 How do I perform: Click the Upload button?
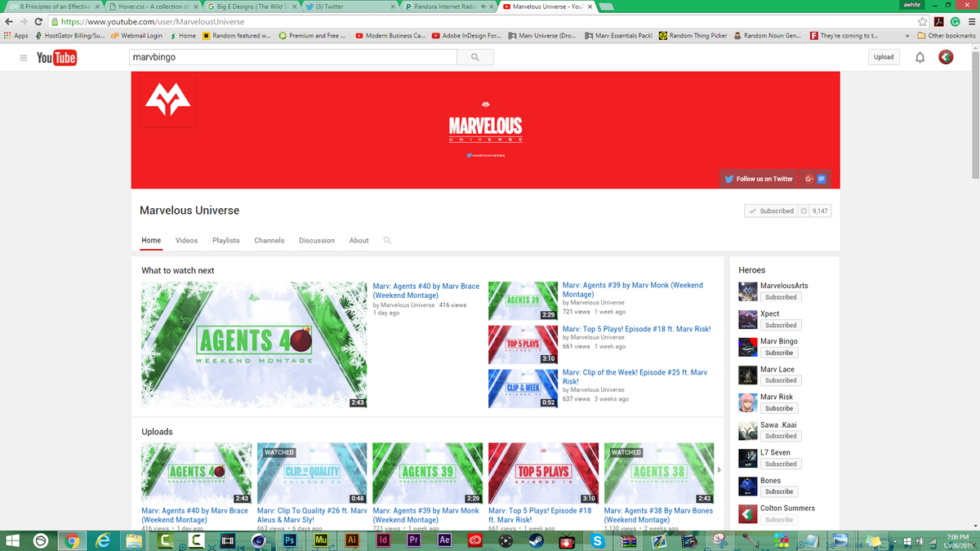[x=884, y=57]
